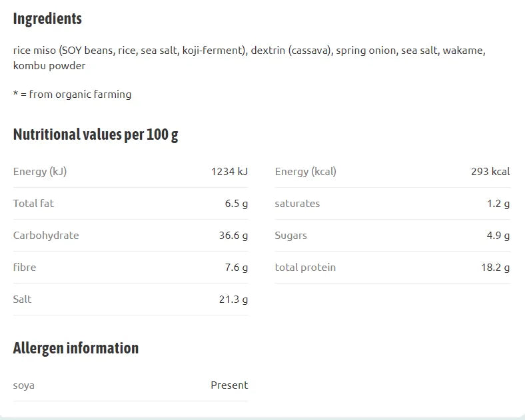
Task: Select the Energy (kcal) label
Action: pos(305,172)
